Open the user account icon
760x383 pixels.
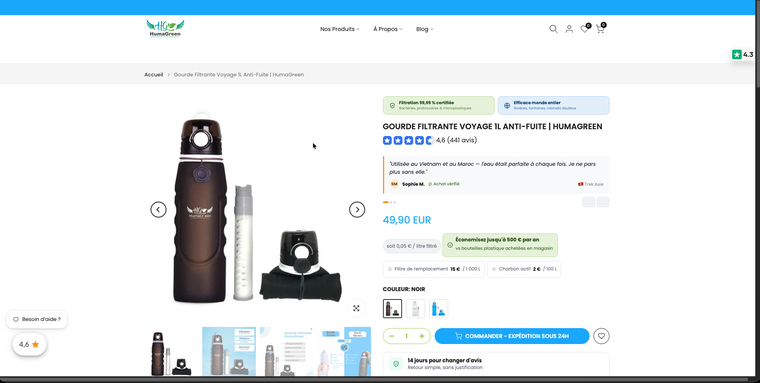(x=569, y=29)
